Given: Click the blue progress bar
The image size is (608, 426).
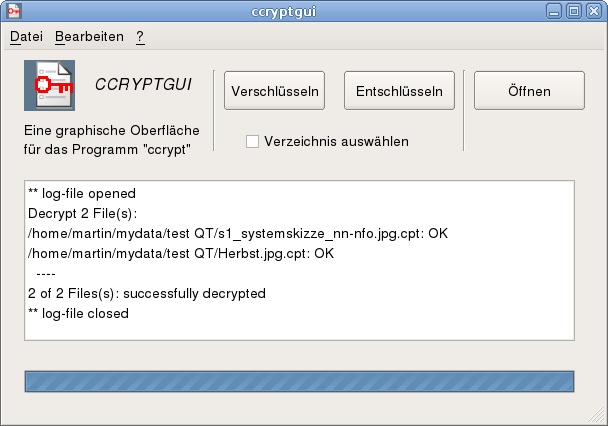Looking at the screenshot, I should click(x=299, y=381).
